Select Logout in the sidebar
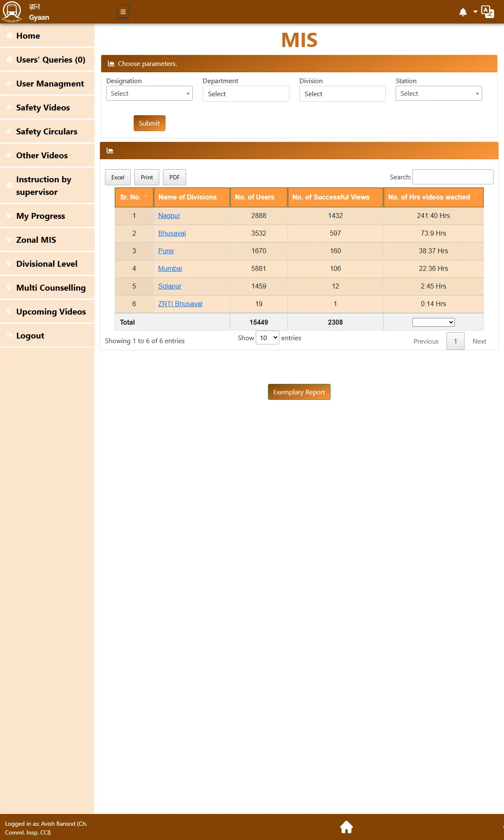The image size is (504, 840). click(x=47, y=336)
